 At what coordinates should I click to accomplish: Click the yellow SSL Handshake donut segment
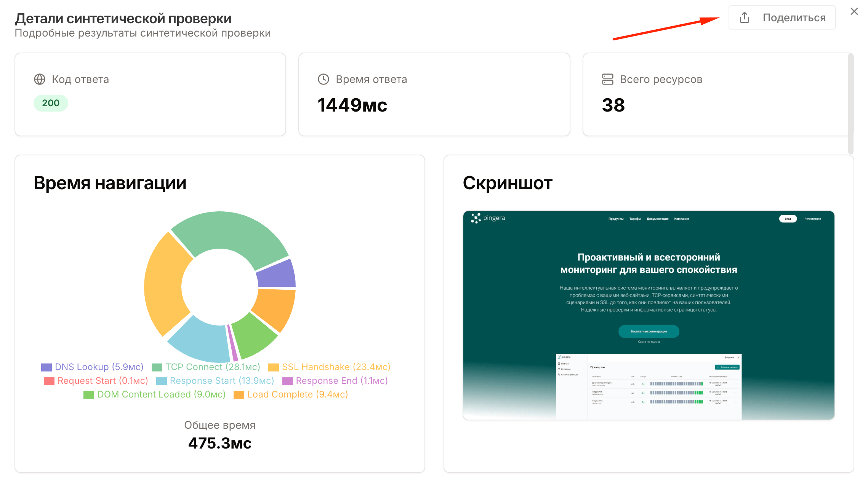coord(164,284)
